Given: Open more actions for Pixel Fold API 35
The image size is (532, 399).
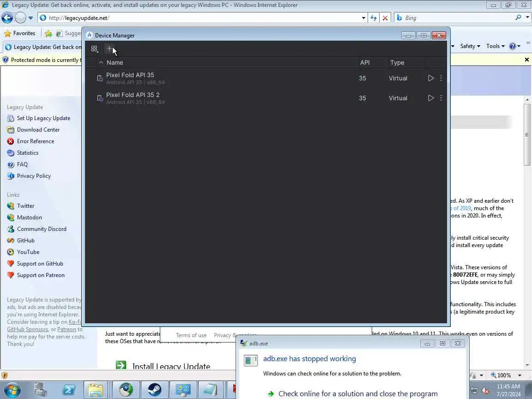Looking at the screenshot, I should point(441,78).
